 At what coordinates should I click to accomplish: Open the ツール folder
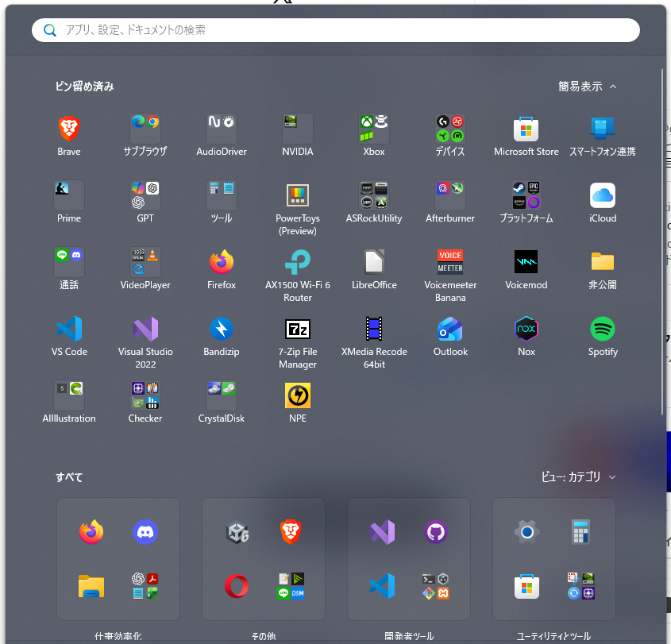click(x=222, y=195)
